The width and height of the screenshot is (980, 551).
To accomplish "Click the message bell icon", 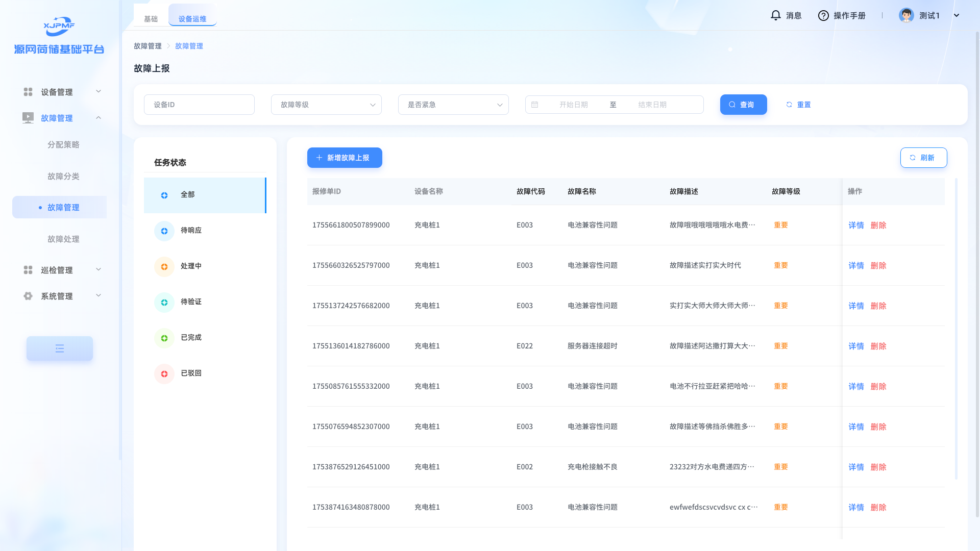I will (775, 15).
